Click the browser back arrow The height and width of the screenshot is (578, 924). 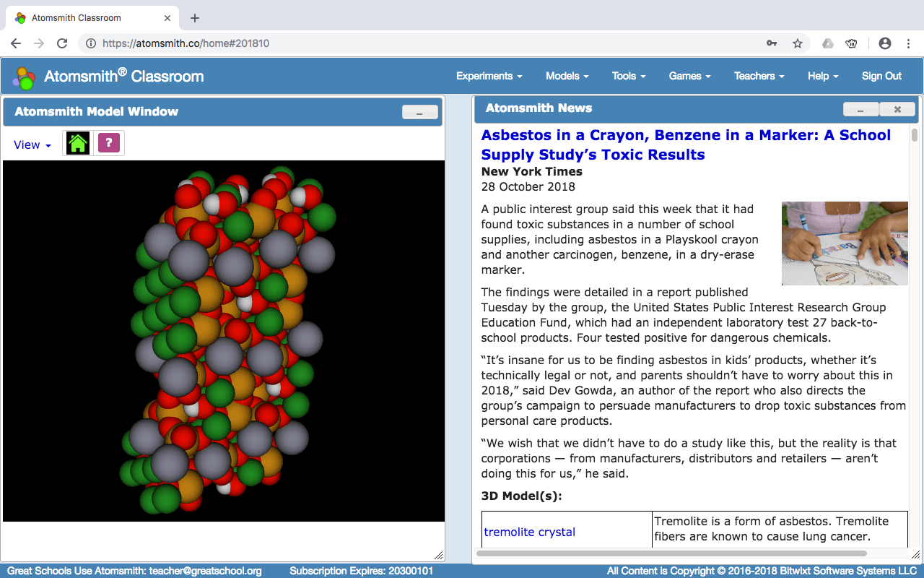pyautogui.click(x=16, y=43)
